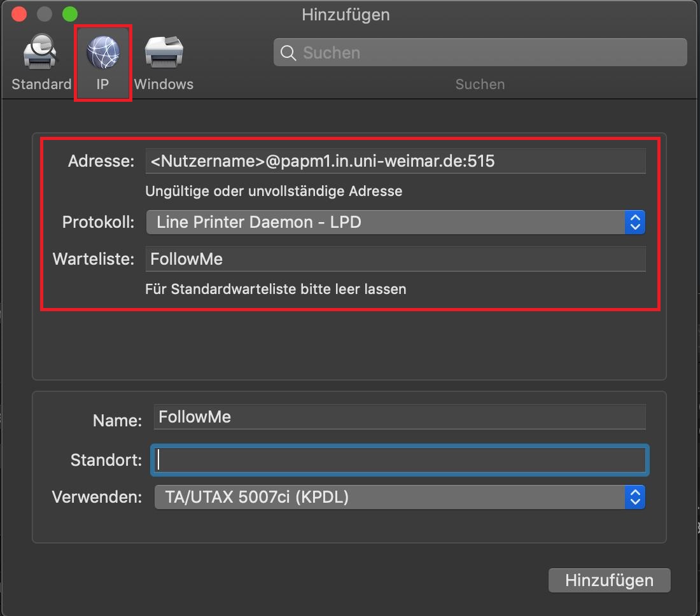
Task: Open the Verwenden TA/UTAX 5007ci dropdown
Action: coord(399,497)
